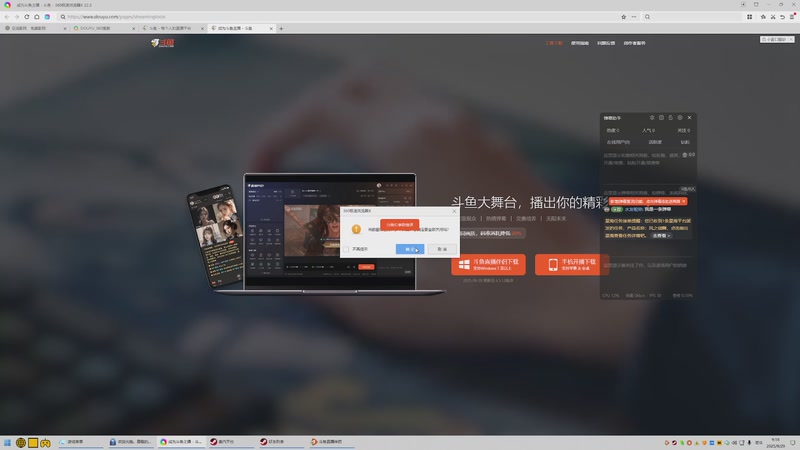Select 热度 stat in danmaku panel
Viewport: 800px width, 450px height.
point(613,131)
